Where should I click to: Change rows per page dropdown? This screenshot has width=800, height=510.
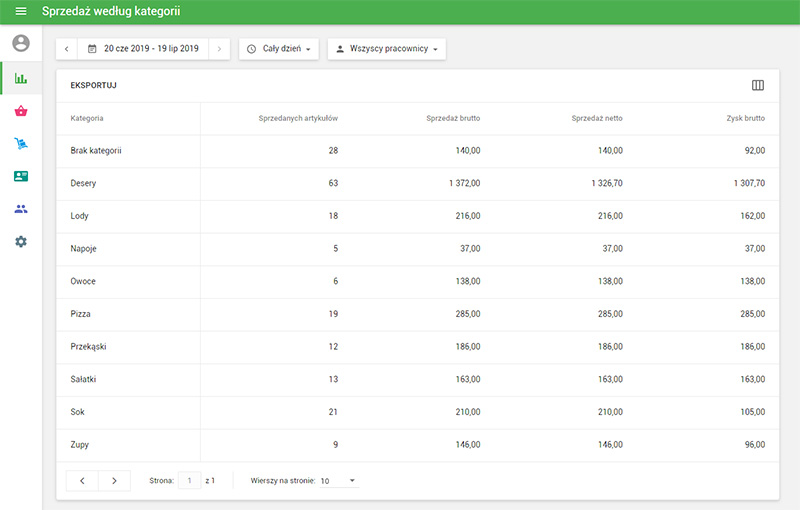338,481
